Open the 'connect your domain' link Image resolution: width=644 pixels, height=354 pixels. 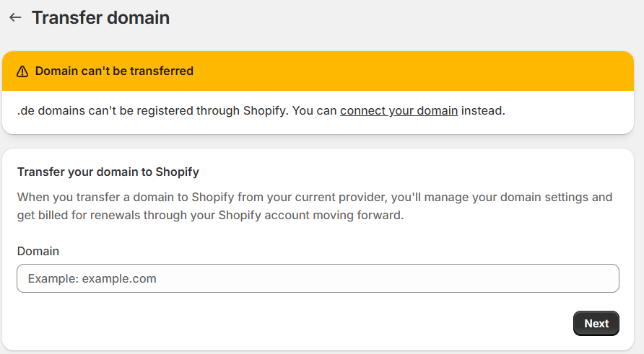click(x=399, y=111)
